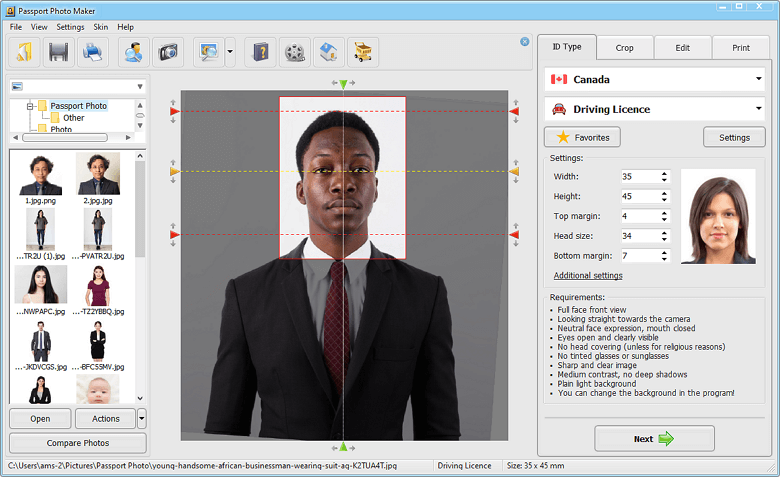The width and height of the screenshot is (780, 477).
Task: Click the Favorites button
Action: (583, 137)
